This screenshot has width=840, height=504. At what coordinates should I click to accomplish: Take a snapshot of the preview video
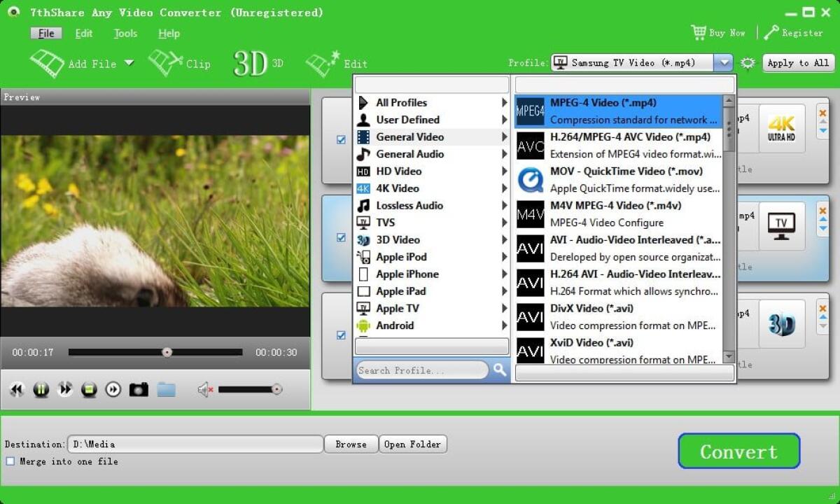coord(137,390)
